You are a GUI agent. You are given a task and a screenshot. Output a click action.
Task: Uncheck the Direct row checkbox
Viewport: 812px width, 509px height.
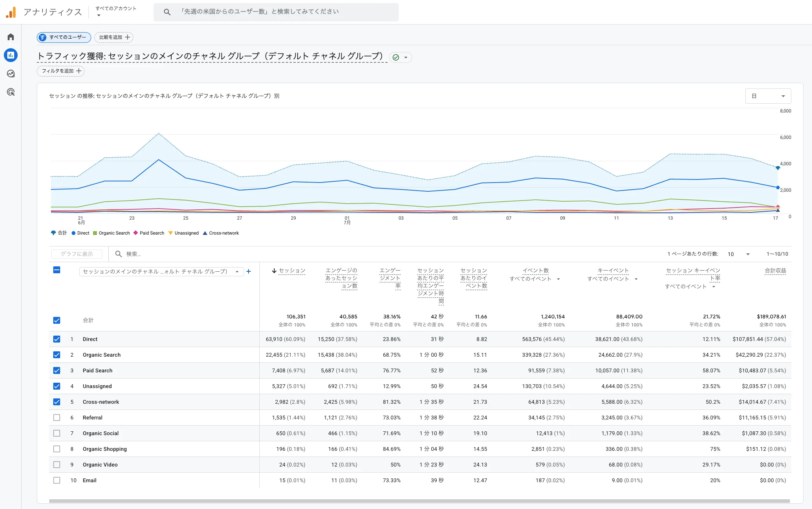pos(57,339)
